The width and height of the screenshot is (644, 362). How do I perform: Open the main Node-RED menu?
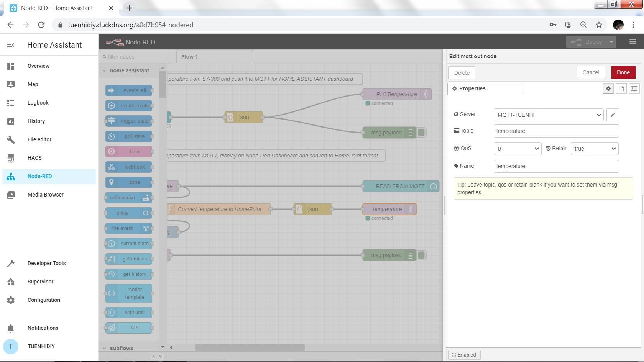point(632,42)
